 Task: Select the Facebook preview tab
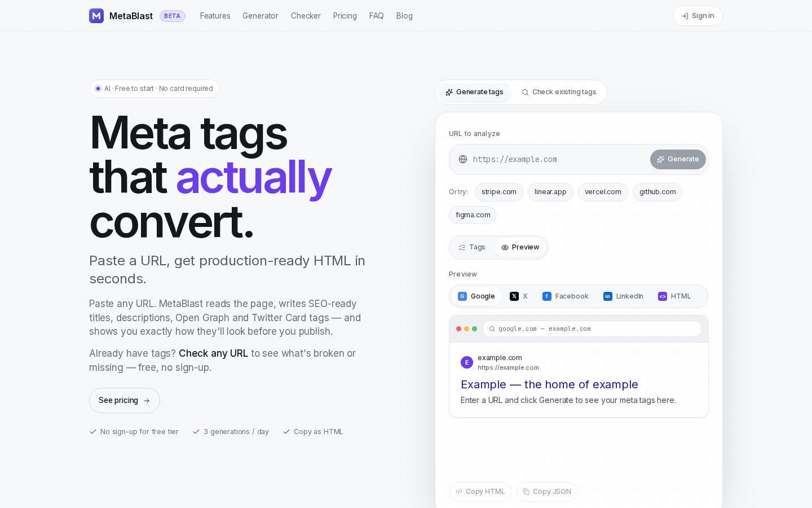(565, 296)
